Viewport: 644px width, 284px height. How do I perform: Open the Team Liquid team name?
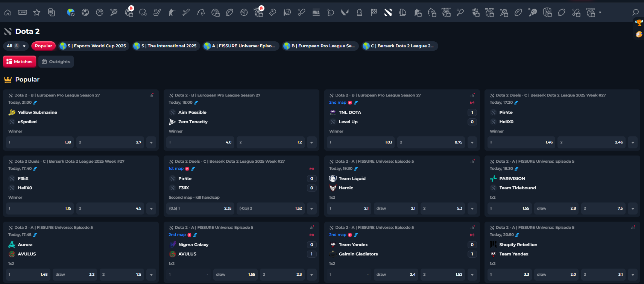tap(352, 178)
